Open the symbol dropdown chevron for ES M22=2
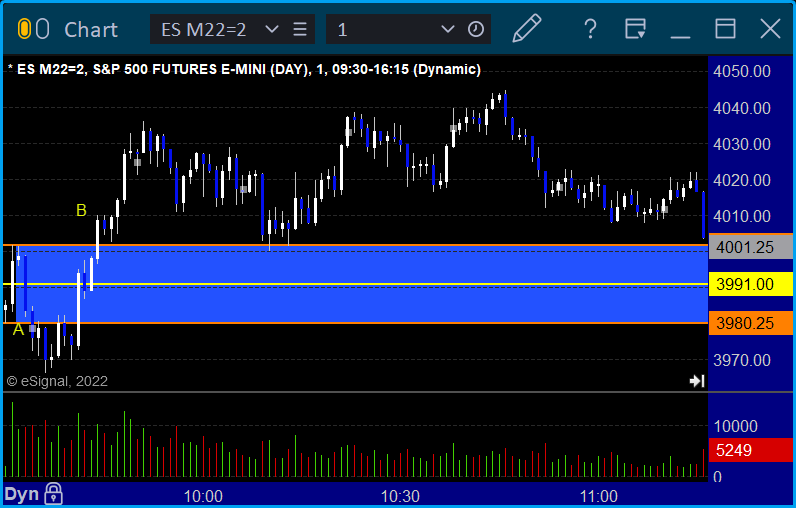The image size is (796, 508). pos(272,29)
